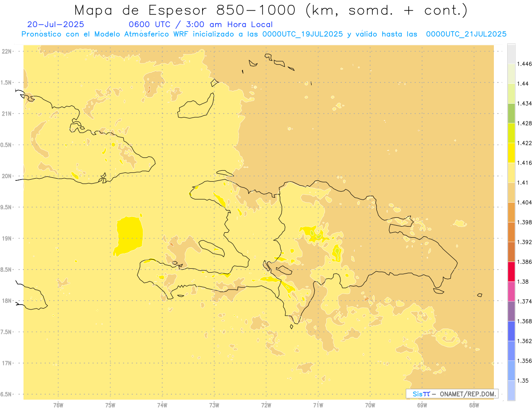This screenshot has height=411, width=532.
Task: Click the colorbar value "1.44"
Action: coord(523,84)
